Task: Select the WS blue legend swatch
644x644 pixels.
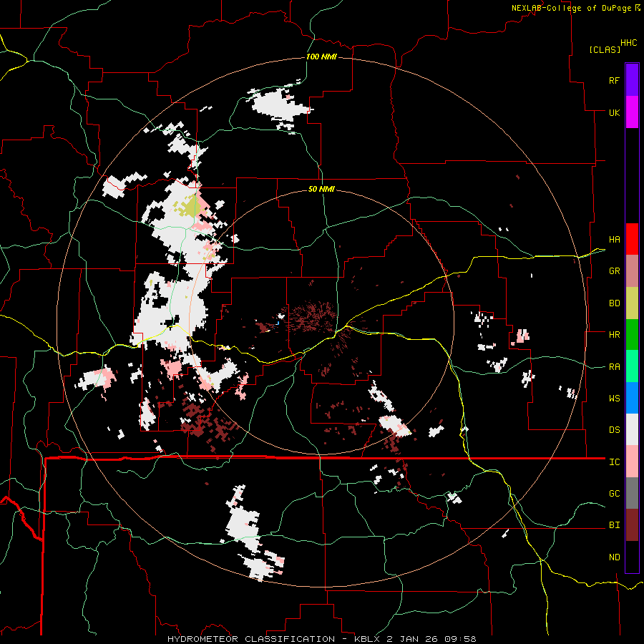Action: (632, 398)
